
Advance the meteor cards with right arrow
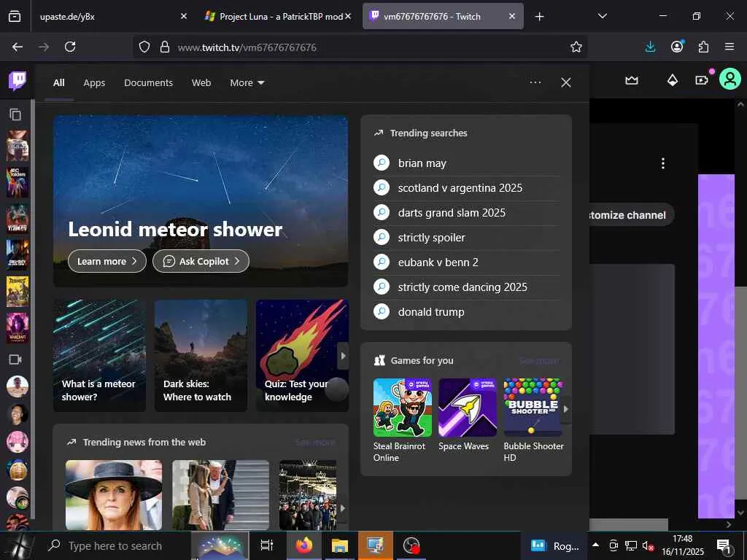343,356
